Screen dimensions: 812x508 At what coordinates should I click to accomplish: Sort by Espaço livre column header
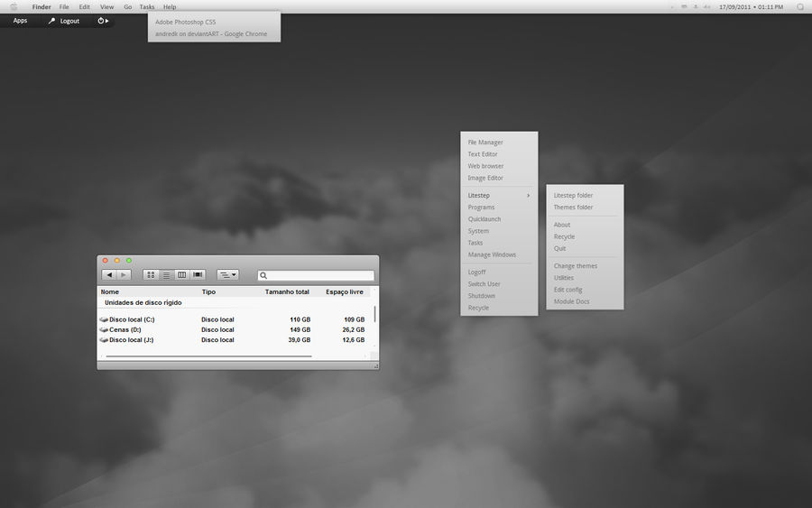[x=345, y=292]
